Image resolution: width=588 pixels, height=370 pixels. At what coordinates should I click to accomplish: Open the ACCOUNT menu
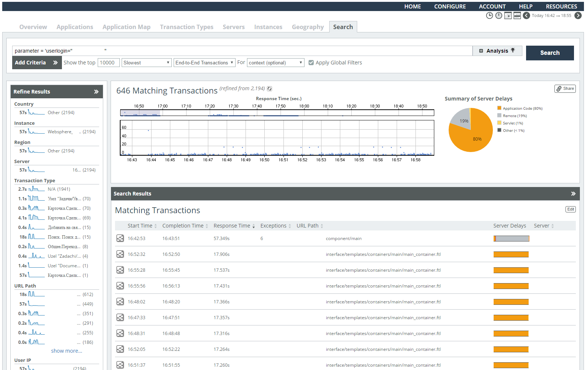coord(492,6)
